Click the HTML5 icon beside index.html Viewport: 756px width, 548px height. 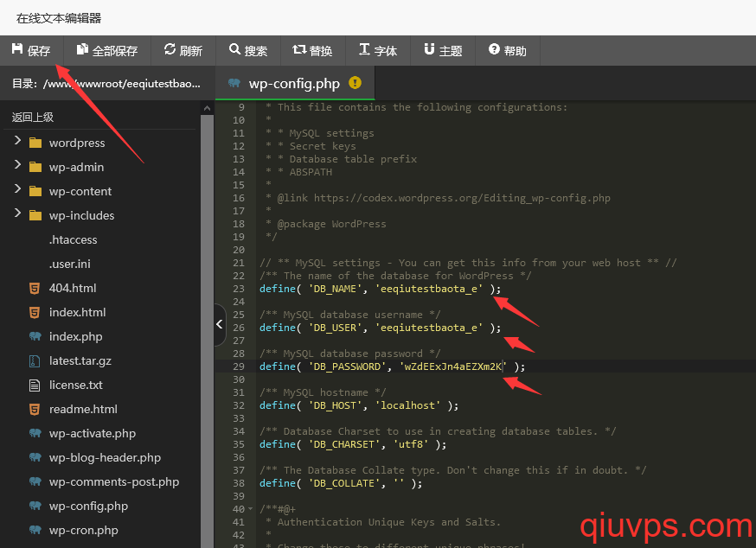(x=35, y=312)
